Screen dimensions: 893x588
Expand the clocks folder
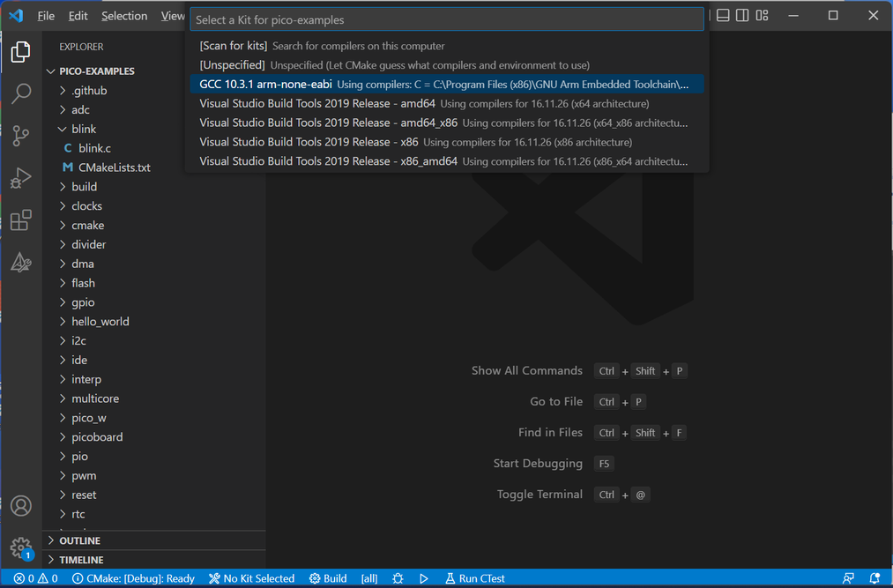pyautogui.click(x=153, y=206)
